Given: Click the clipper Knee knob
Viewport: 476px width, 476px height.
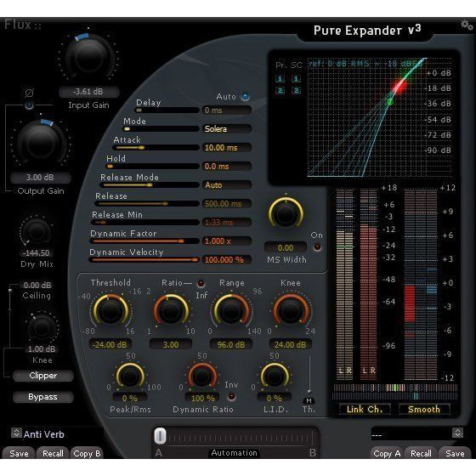Looking at the screenshot, I should click(42, 328).
